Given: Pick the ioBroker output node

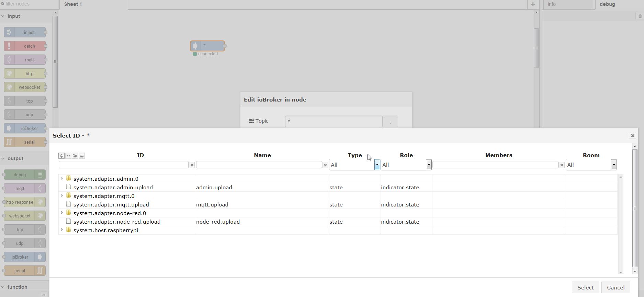Looking at the screenshot, I should pos(25,257).
